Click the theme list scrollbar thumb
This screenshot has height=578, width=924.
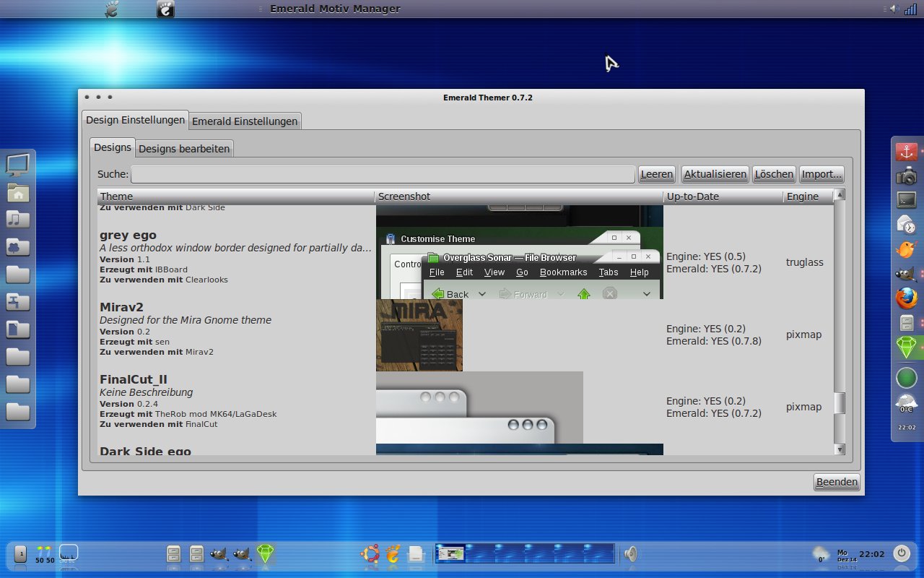point(840,403)
